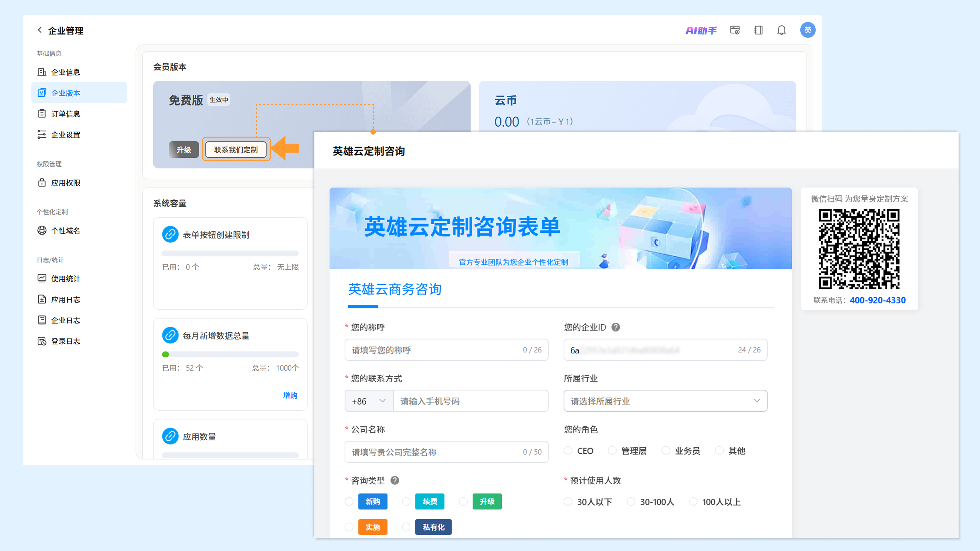Click the 请输入手机号码 input field
Viewport: 980px width, 551px height.
[x=471, y=401]
